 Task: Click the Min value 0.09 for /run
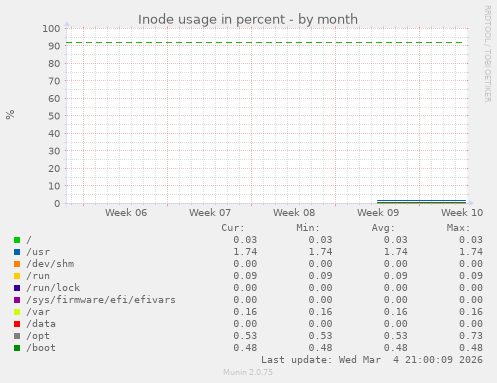[320, 276]
